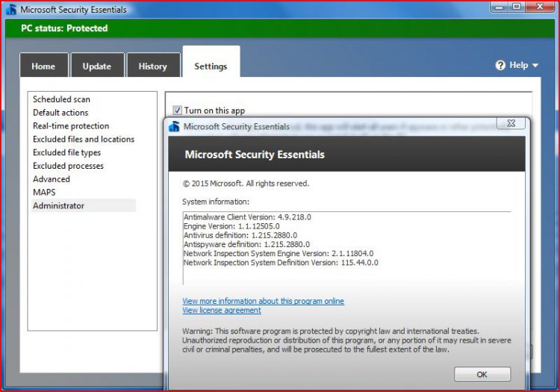
Task: Select Excluded file types
Action: tap(66, 152)
